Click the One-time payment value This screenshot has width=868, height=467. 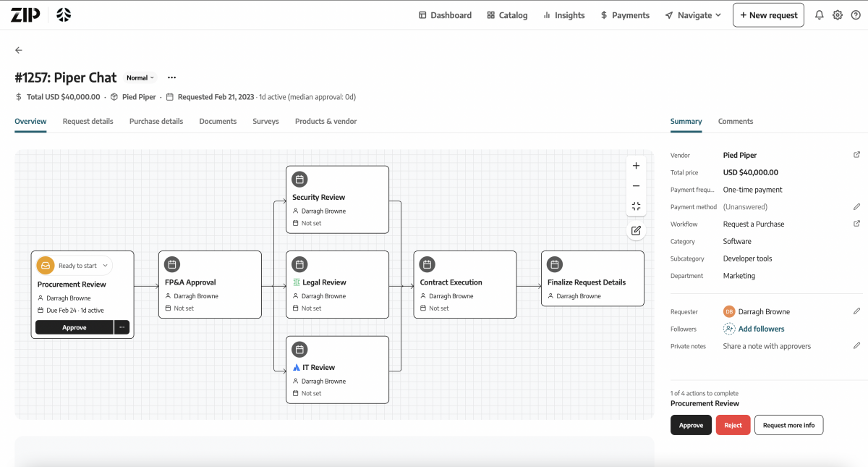(x=753, y=190)
